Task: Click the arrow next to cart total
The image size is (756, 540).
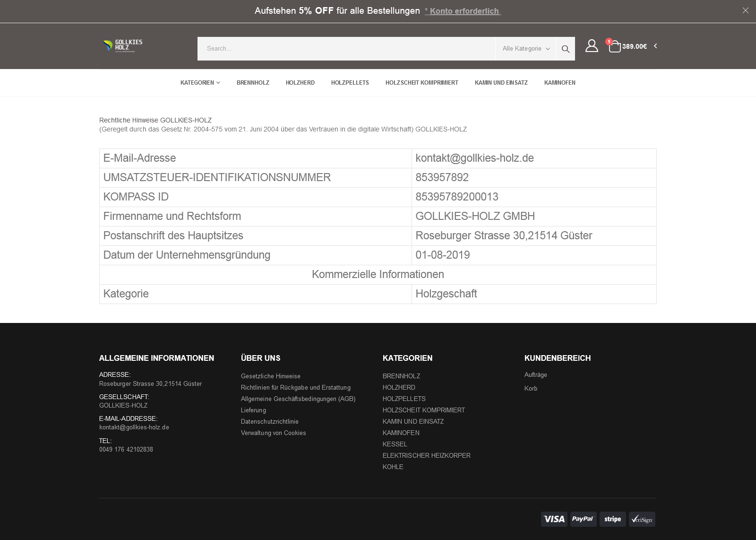Action: tap(655, 46)
